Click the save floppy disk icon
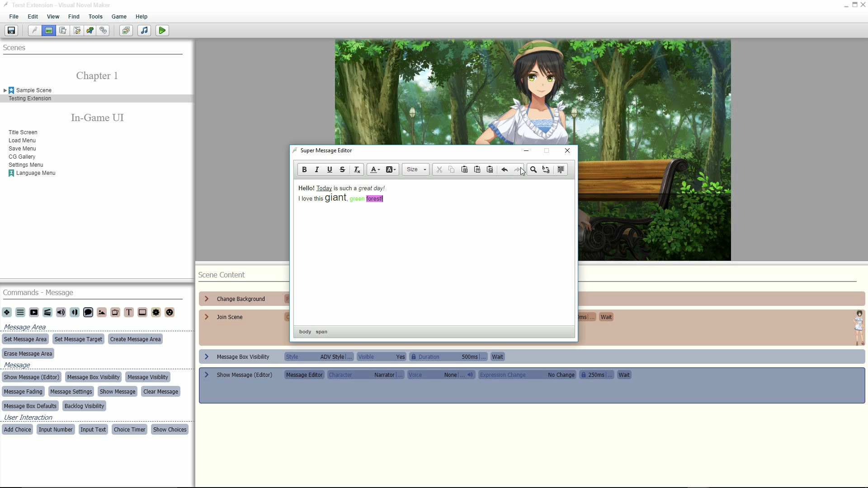 pyautogui.click(x=11, y=31)
